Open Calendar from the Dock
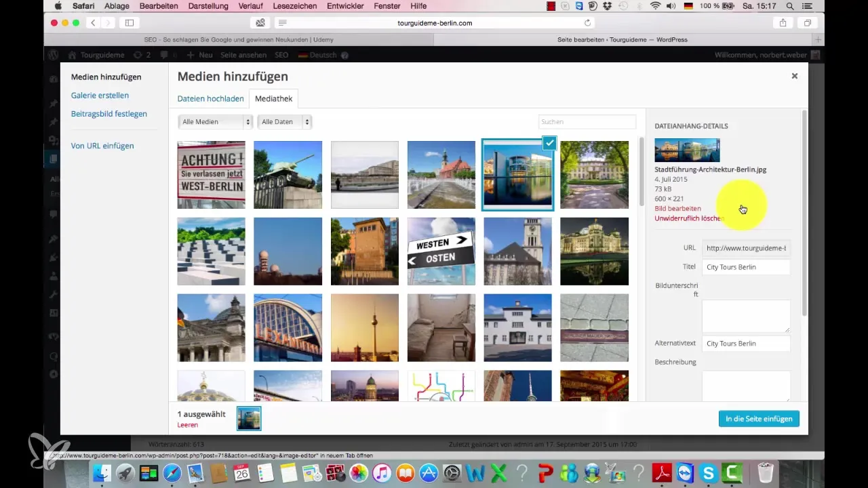868x488 pixels. 243,473
